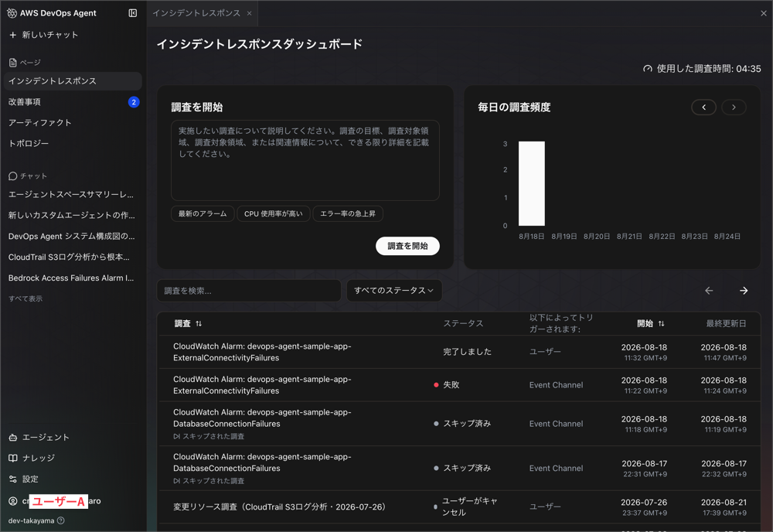Close the panel with top-right X
The image size is (773, 532).
tap(763, 13)
